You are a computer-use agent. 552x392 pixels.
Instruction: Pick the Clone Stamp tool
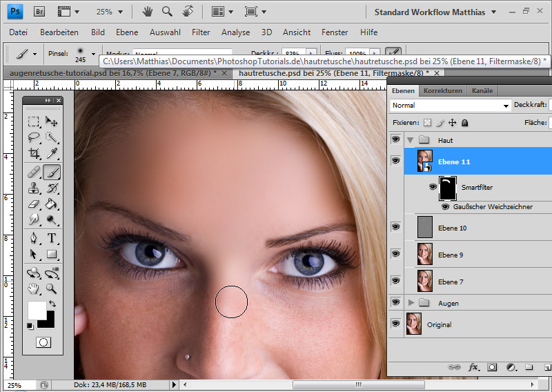[33, 188]
